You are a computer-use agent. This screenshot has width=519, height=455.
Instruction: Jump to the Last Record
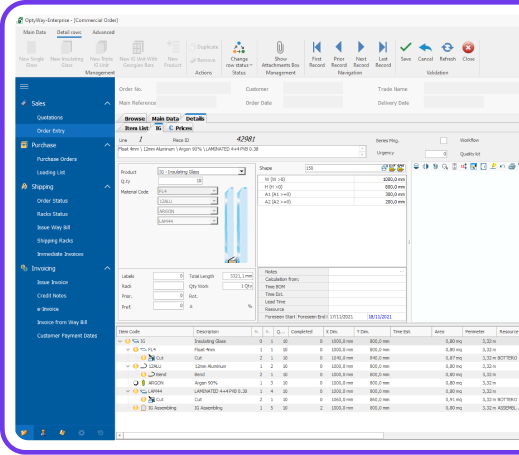pos(383,47)
